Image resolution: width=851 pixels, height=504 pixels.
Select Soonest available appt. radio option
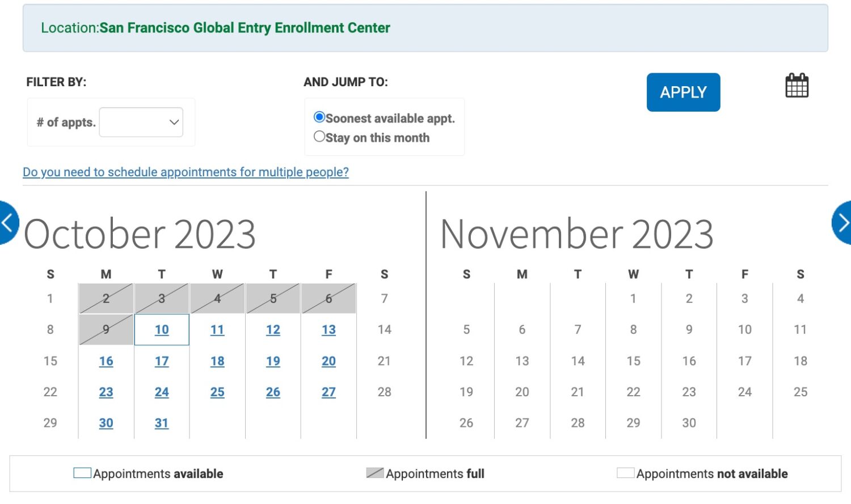coord(319,117)
